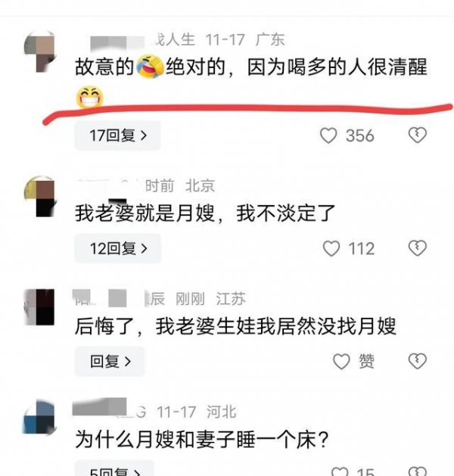Tap the heart on the 15-like Hebei comment
Viewport: 454px width, 476px height.
pyautogui.click(x=340, y=471)
